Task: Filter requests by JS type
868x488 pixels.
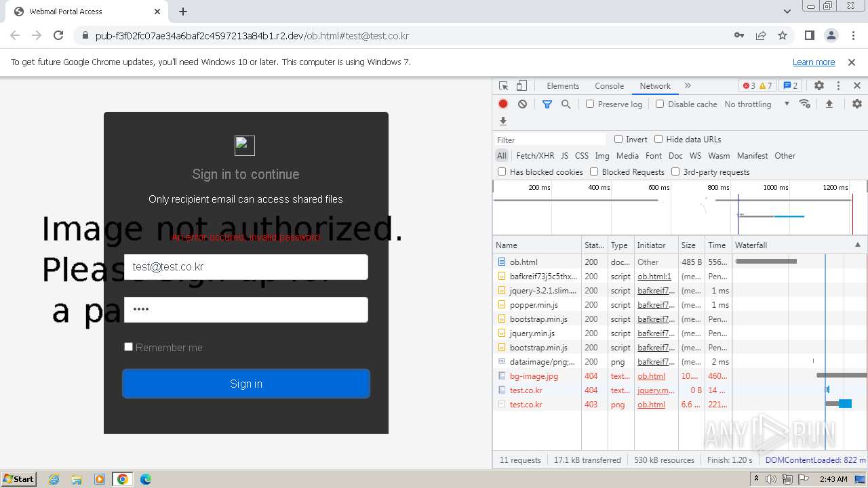Action: pos(564,155)
